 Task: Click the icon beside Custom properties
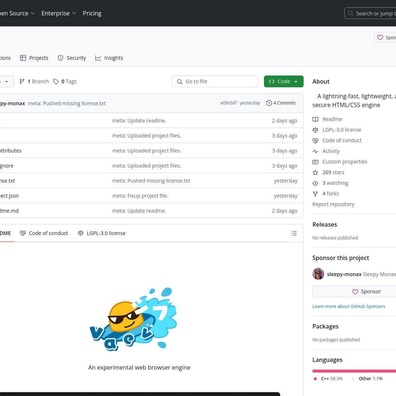(x=315, y=162)
